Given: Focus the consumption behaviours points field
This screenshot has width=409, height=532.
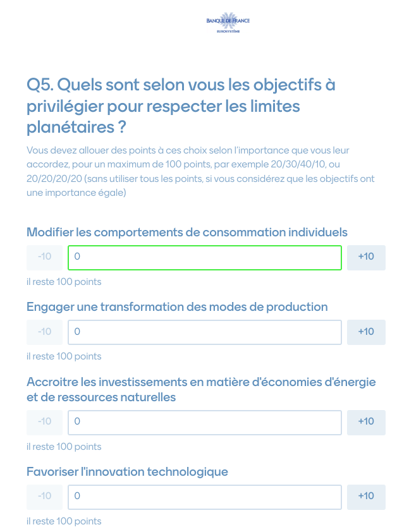Looking at the screenshot, I should pyautogui.click(x=205, y=257).
